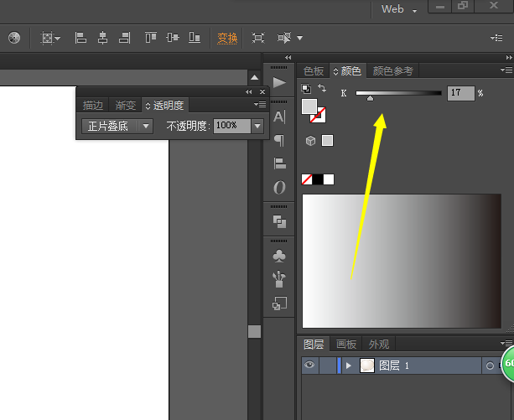Select the 图层 layers tab
This screenshot has width=514, height=420.
coord(314,345)
